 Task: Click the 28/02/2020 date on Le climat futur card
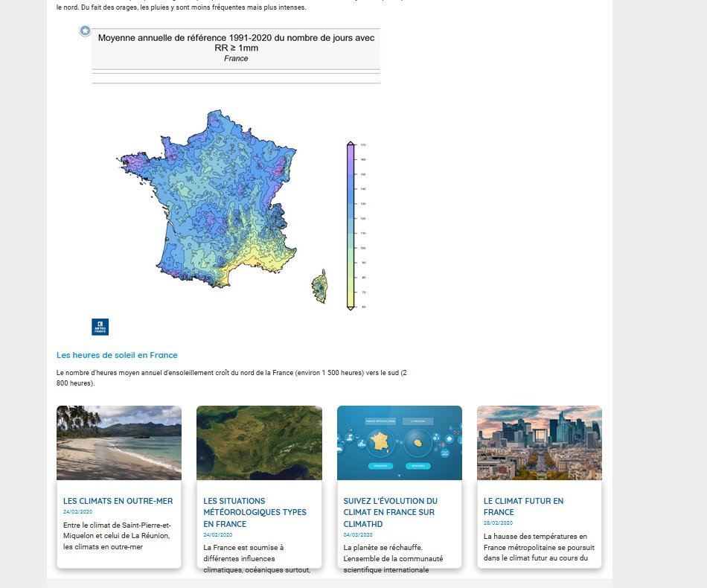click(498, 523)
